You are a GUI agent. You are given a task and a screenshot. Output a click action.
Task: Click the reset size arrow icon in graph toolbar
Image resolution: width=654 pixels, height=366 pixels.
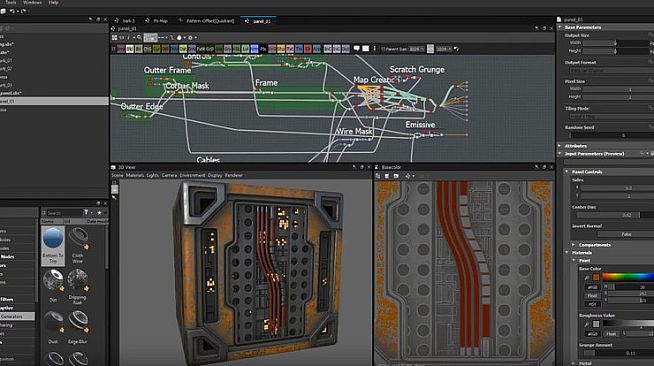coord(456,49)
